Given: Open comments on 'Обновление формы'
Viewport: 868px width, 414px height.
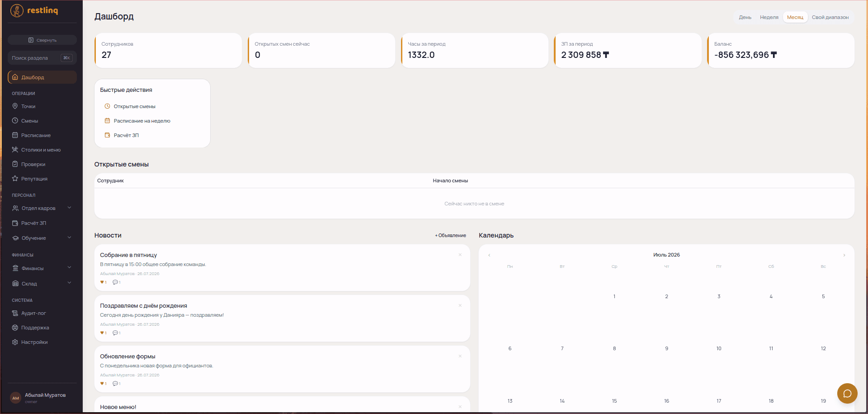Looking at the screenshot, I should click(x=116, y=384).
